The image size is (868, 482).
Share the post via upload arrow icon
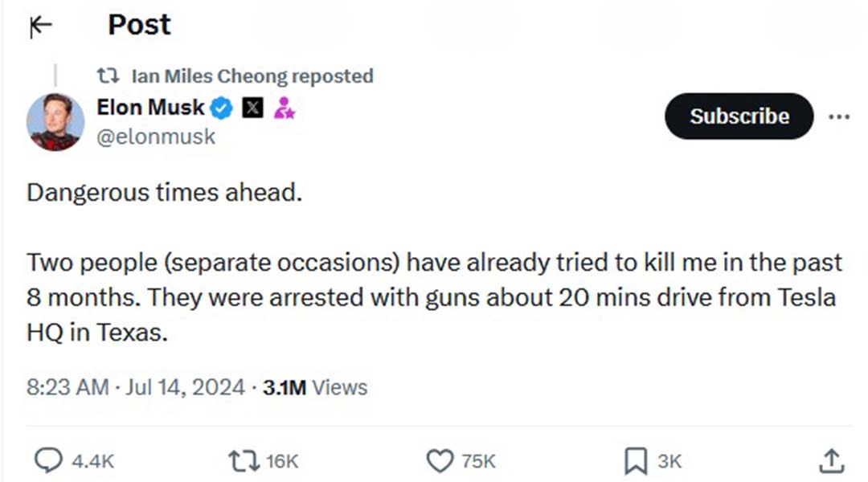tap(831, 461)
